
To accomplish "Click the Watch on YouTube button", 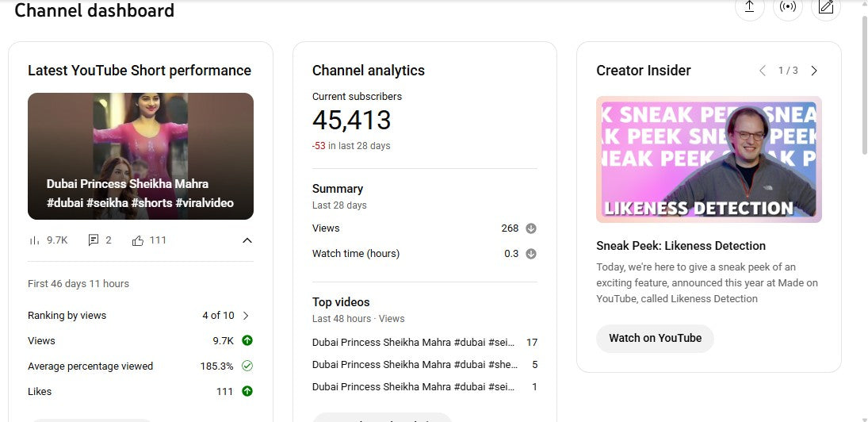I will (x=655, y=338).
